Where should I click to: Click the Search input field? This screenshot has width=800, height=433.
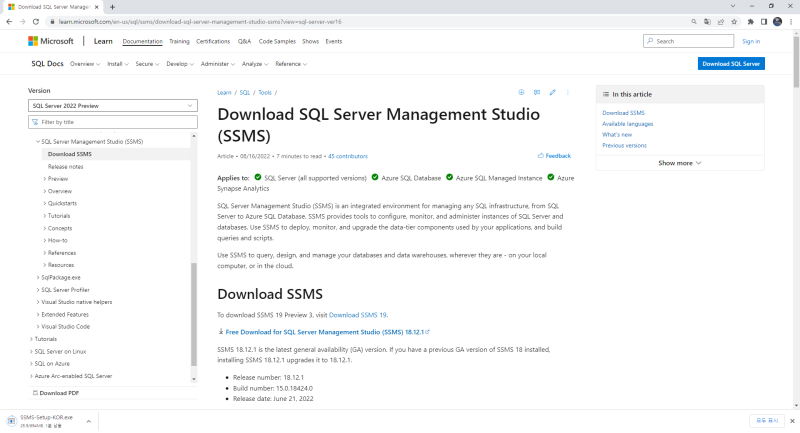[688, 41]
